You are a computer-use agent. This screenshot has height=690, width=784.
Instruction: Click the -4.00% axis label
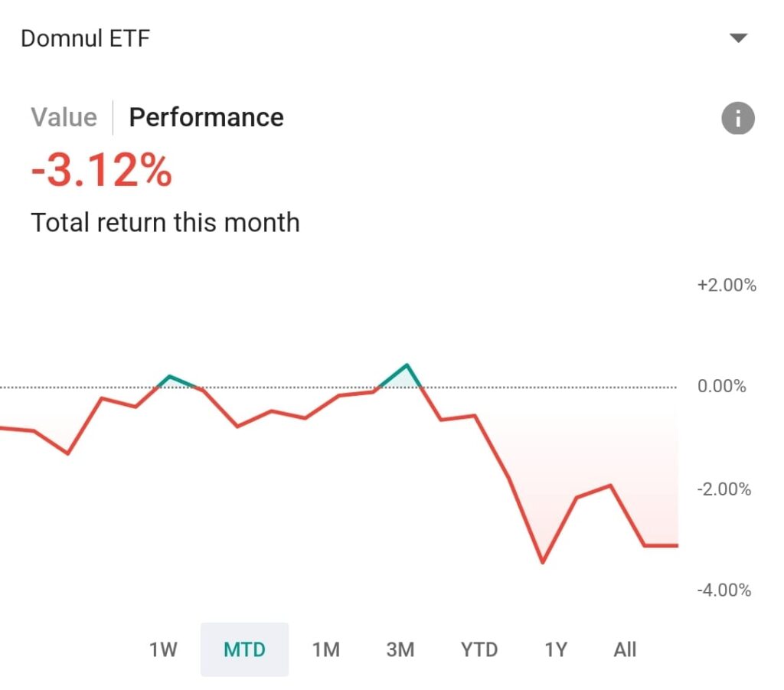(724, 590)
